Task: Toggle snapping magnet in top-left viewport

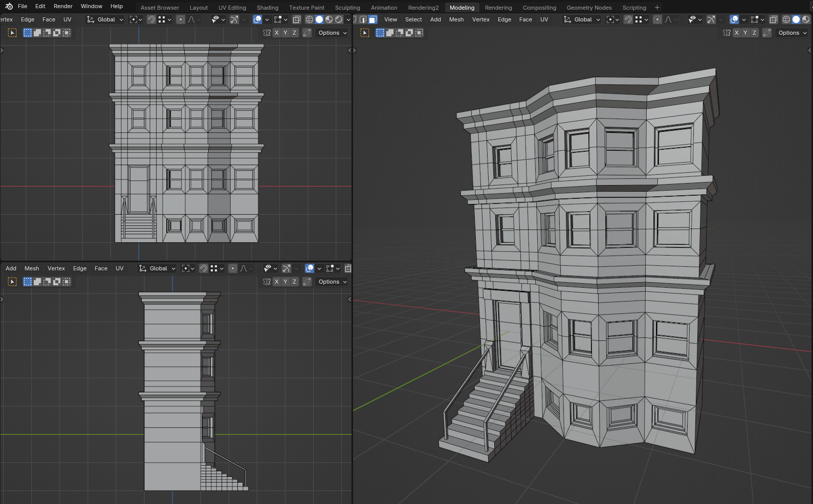Action: pos(151,19)
